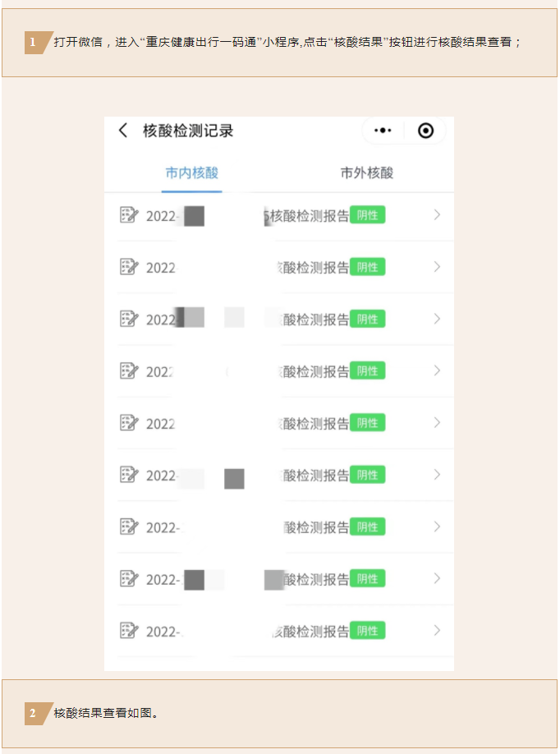Click the fifth record's report document icon
This screenshot has height=754, width=560.
(129, 423)
